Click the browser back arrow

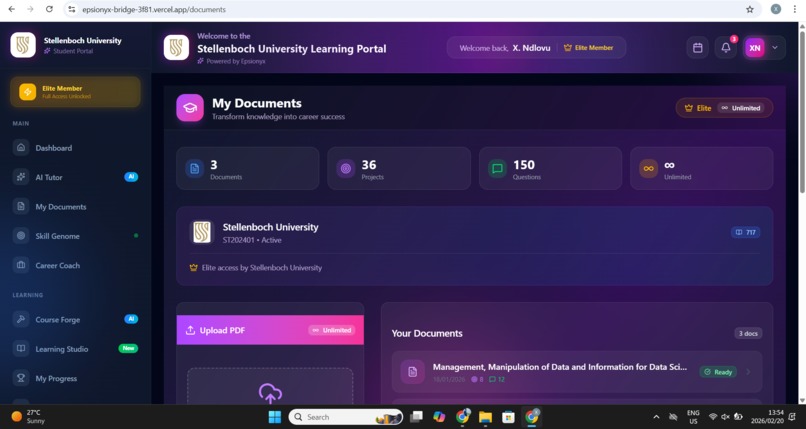click(12, 9)
